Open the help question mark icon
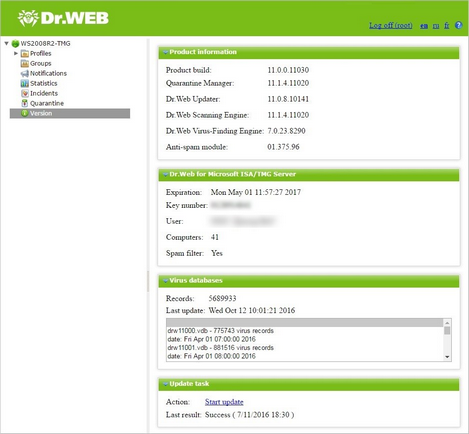Viewport: 469px width, 434px height. coord(459,25)
